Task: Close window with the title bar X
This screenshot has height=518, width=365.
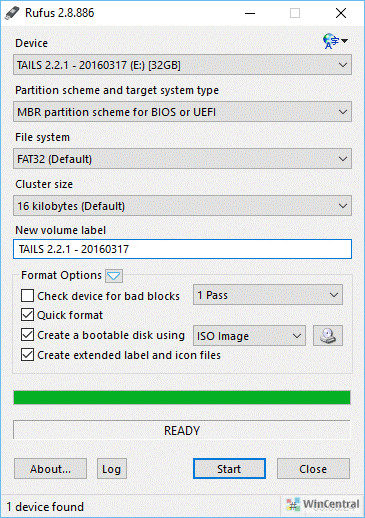Action: 341,13
